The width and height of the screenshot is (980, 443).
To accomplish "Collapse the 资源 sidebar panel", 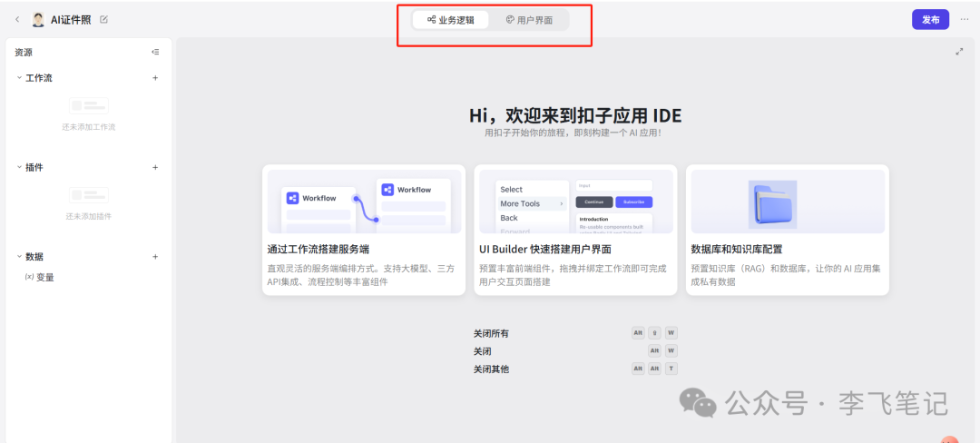I will tap(155, 53).
